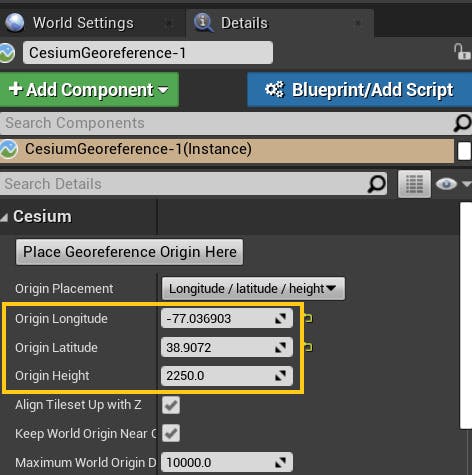This screenshot has height=475, width=472.
Task: Click the Align Tileset Up with Z label
Action: (78, 405)
